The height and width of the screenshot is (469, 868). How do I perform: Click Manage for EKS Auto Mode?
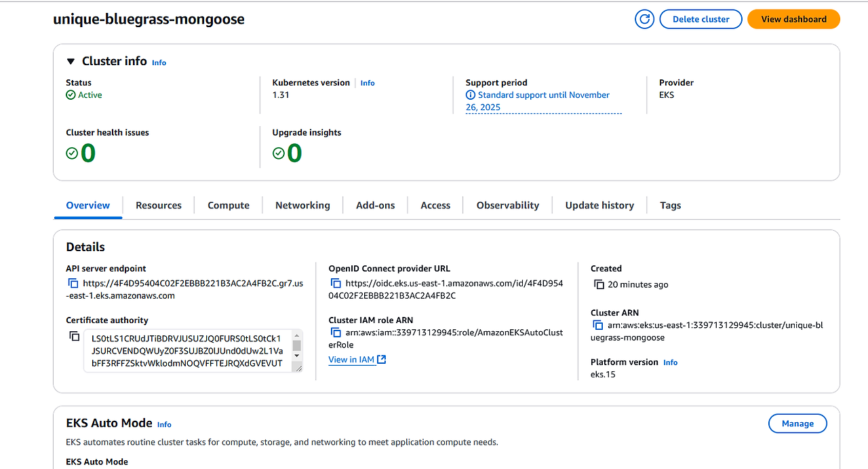(797, 424)
